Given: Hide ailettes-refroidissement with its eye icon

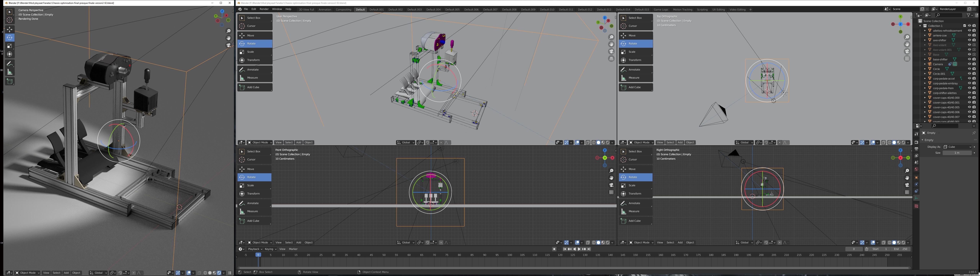Looking at the screenshot, I should [969, 30].
